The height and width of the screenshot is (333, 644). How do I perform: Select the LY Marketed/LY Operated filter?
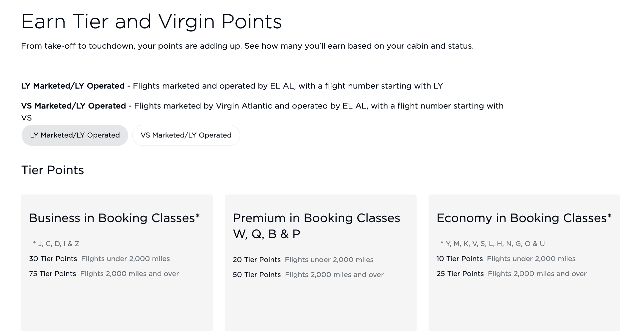pyautogui.click(x=75, y=135)
